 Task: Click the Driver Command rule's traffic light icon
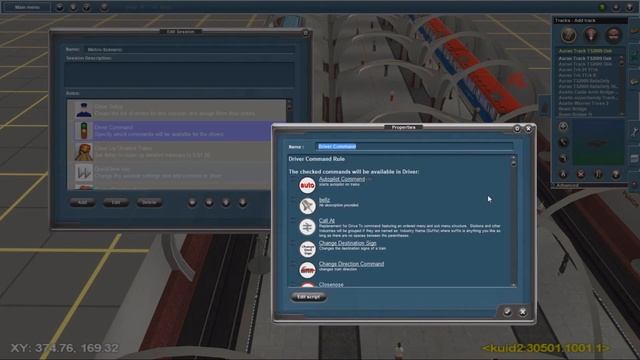click(84, 131)
